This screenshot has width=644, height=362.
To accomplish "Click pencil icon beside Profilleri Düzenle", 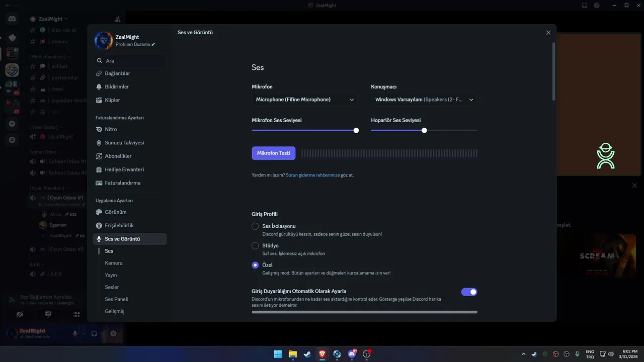I will pos(153,44).
